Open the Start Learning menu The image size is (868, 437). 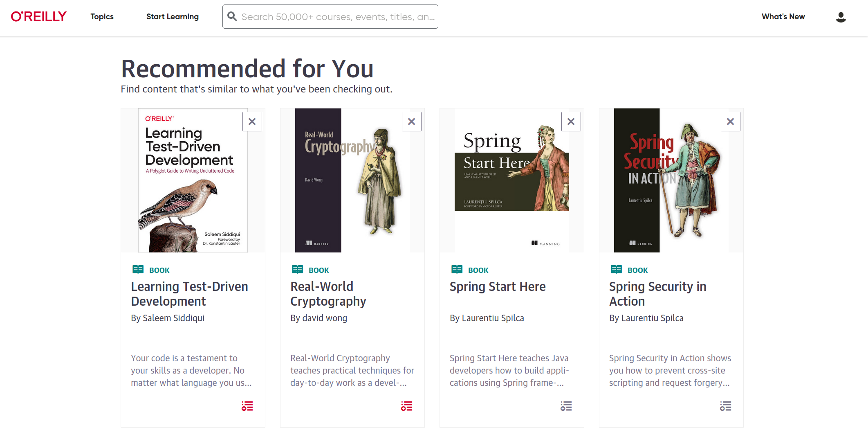tap(172, 17)
